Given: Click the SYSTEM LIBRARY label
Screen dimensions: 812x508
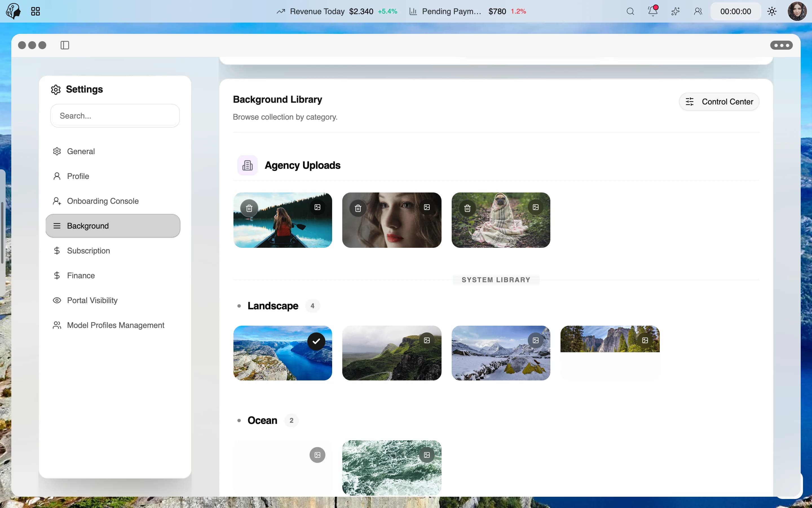Looking at the screenshot, I should [496, 280].
